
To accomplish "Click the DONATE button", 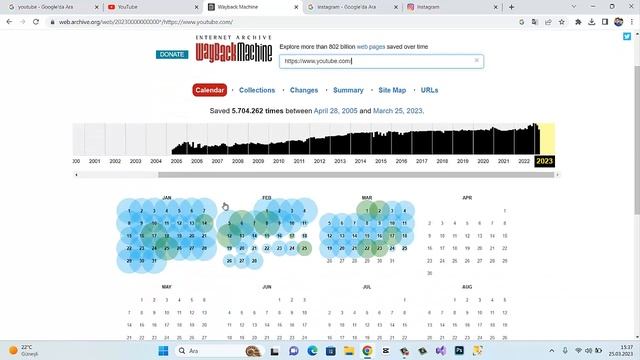I will click(172, 54).
